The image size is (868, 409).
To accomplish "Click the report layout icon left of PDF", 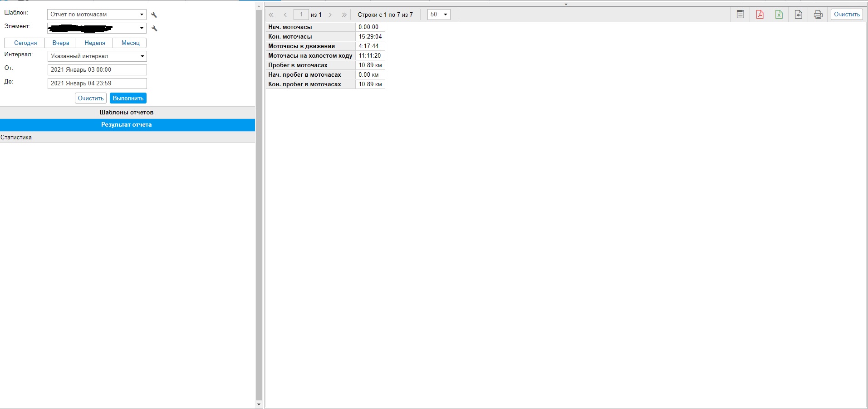I will pyautogui.click(x=740, y=15).
